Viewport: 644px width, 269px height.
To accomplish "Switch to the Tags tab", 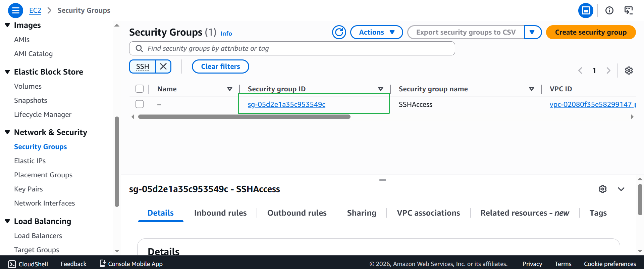I will point(598,213).
